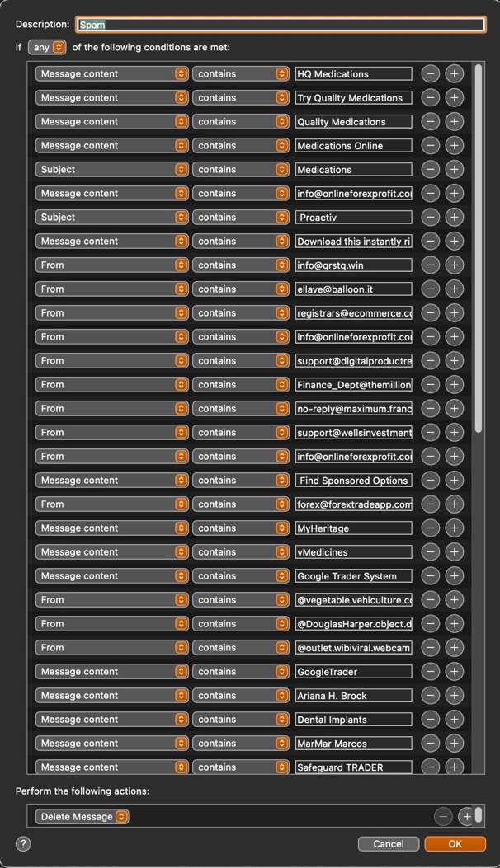
Task: Remove the MyHeritage condition
Action: tap(430, 528)
